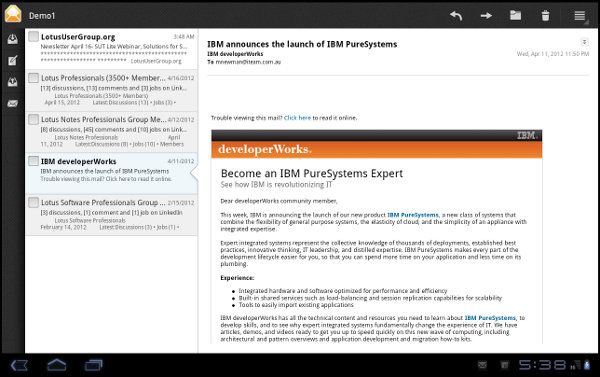Open Lotus Professionals (3500+ Member message
Image resolution: width=600 pixels, height=377 pixels.
point(111,90)
